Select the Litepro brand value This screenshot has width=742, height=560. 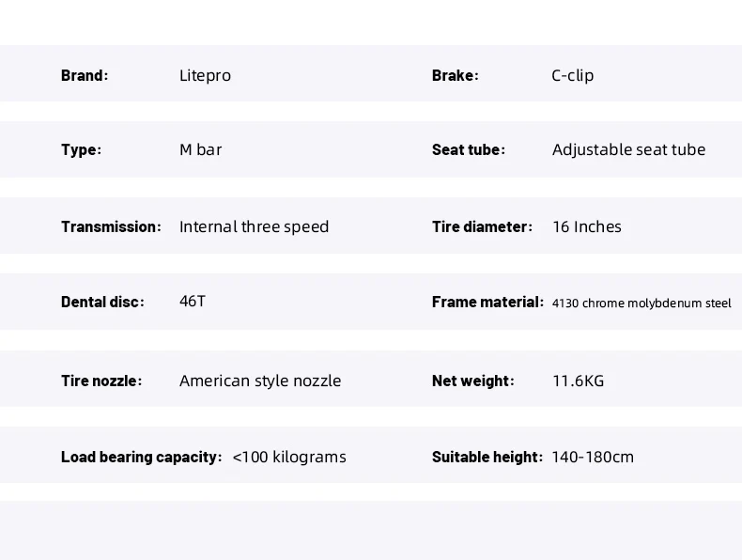click(x=205, y=75)
